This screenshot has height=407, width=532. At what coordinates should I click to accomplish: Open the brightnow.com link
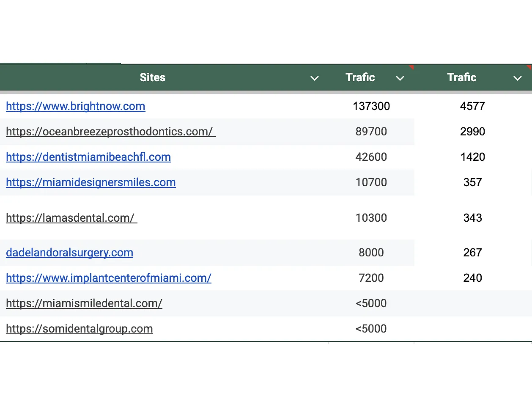click(x=76, y=106)
